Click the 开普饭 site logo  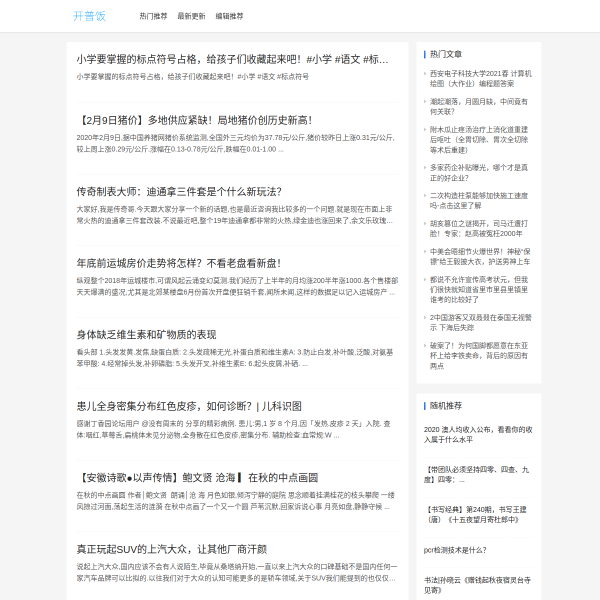tap(88, 16)
